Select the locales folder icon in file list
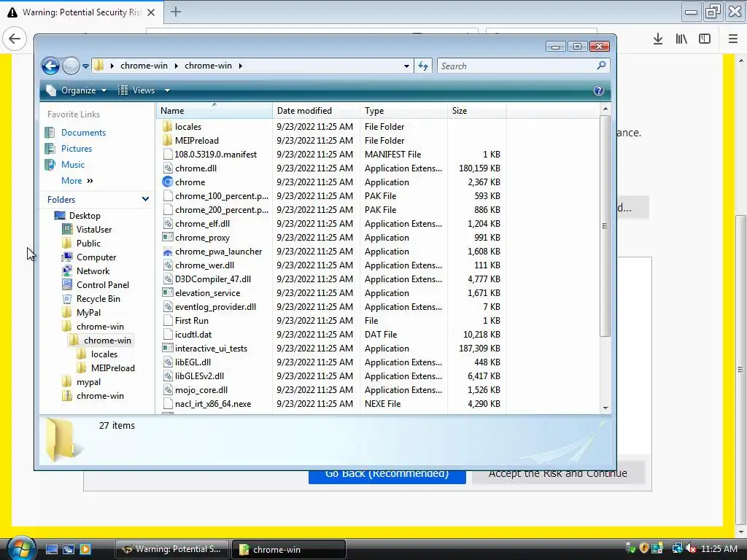 point(167,127)
